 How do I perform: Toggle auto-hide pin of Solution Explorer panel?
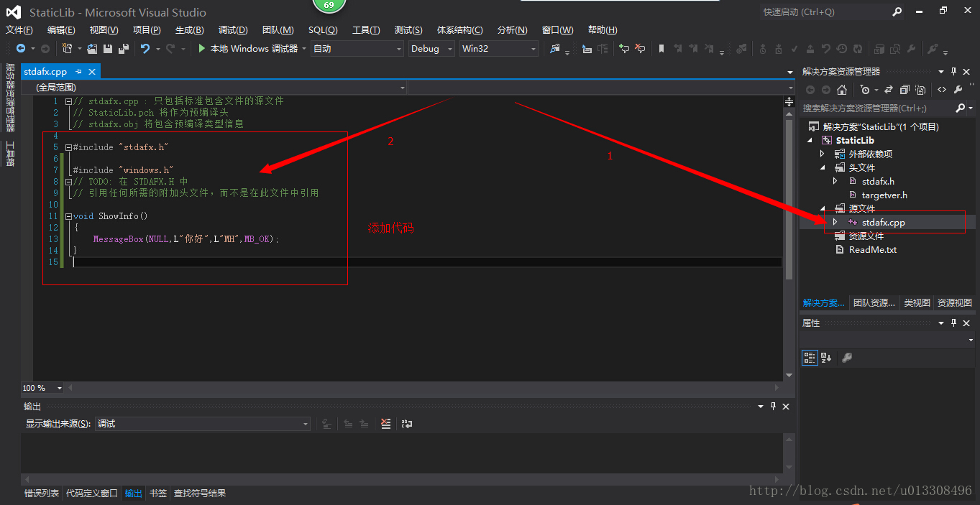click(x=954, y=72)
